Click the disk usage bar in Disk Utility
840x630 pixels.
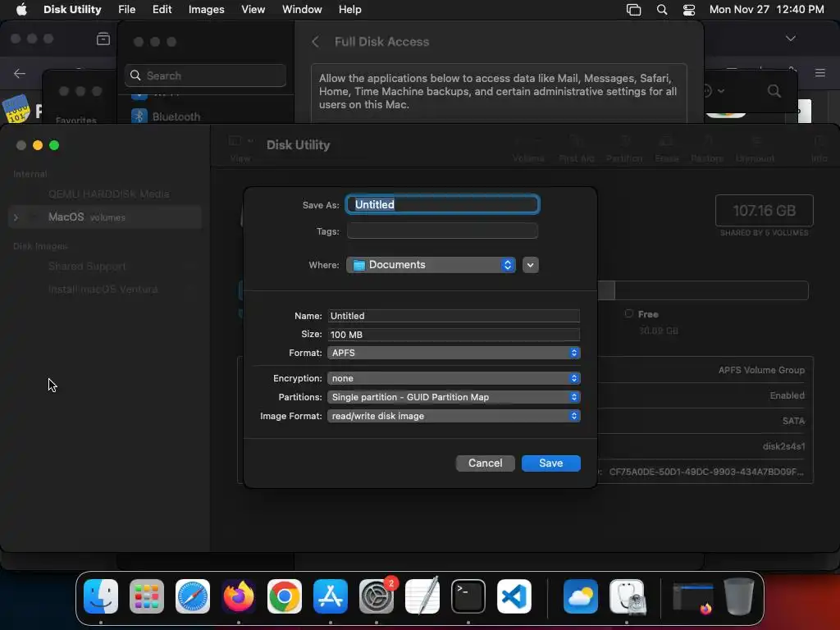[524, 290]
